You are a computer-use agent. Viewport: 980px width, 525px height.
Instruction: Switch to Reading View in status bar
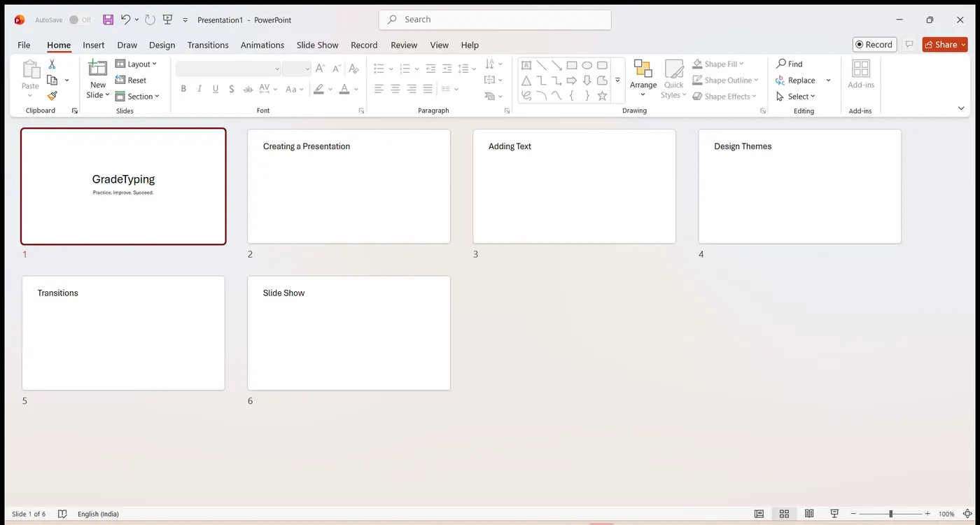click(x=809, y=514)
